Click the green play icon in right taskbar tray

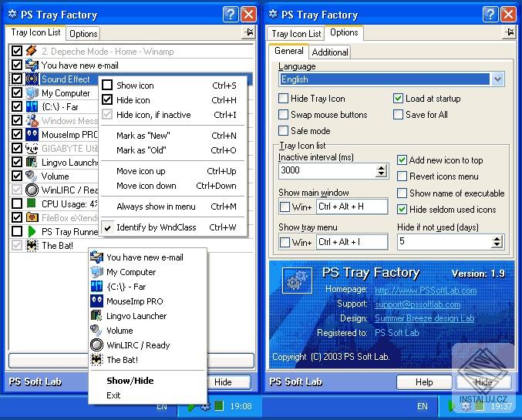point(451,406)
